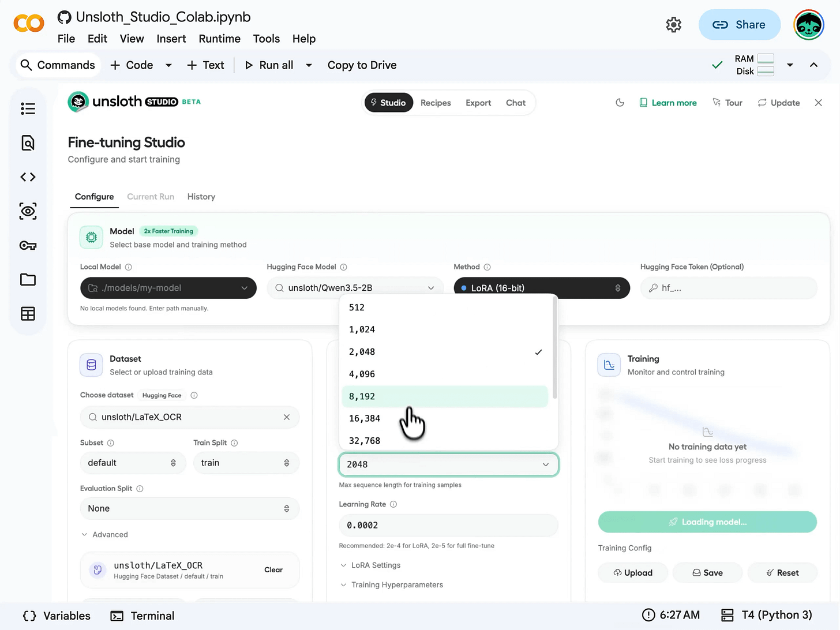The height and width of the screenshot is (630, 840).
Task: Click the Subset info icon
Action: click(111, 443)
